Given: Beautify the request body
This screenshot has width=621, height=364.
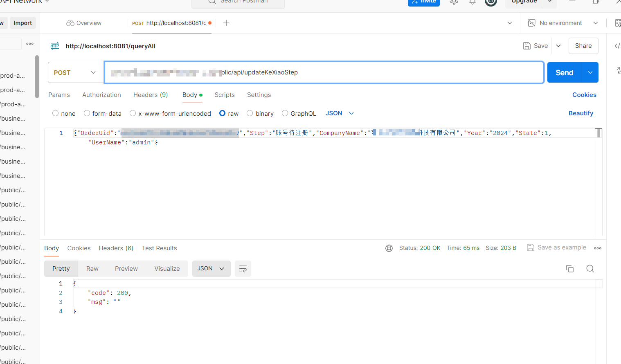Looking at the screenshot, I should 581,113.
